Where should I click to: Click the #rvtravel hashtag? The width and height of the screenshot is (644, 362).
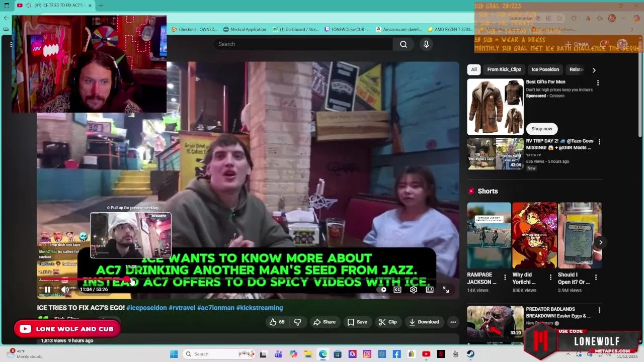[182, 308]
